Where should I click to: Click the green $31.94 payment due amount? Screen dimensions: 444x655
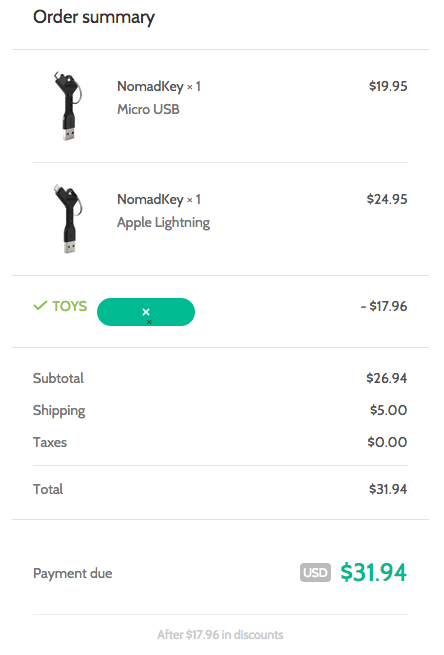tap(373, 572)
